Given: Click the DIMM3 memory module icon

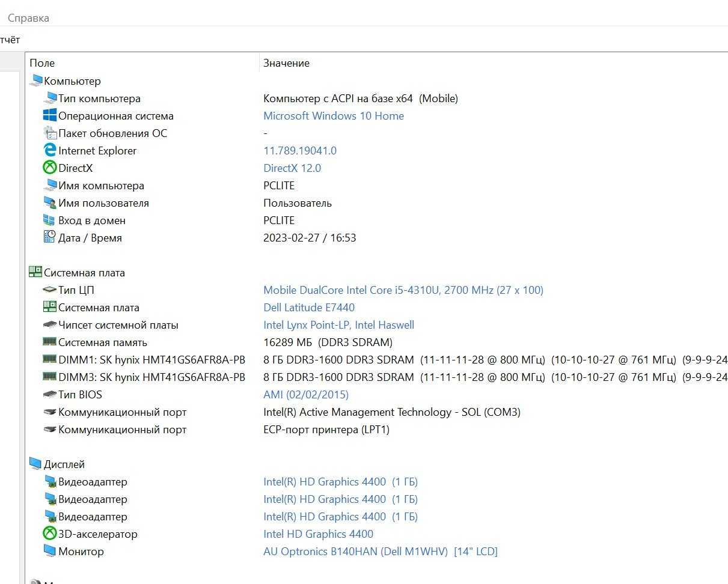Looking at the screenshot, I should 50,377.
